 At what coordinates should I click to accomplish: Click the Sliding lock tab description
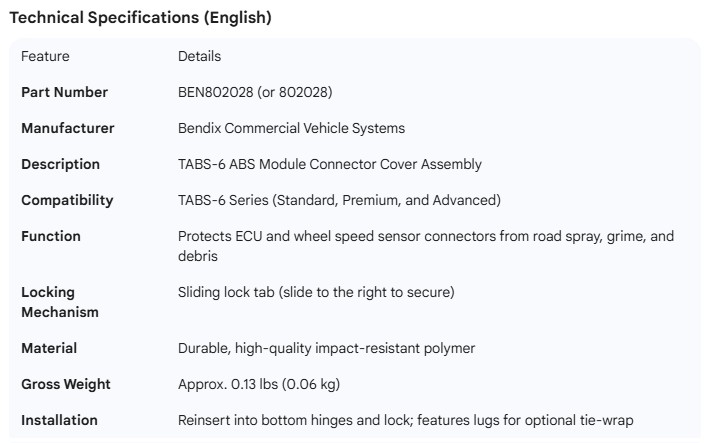click(x=317, y=292)
